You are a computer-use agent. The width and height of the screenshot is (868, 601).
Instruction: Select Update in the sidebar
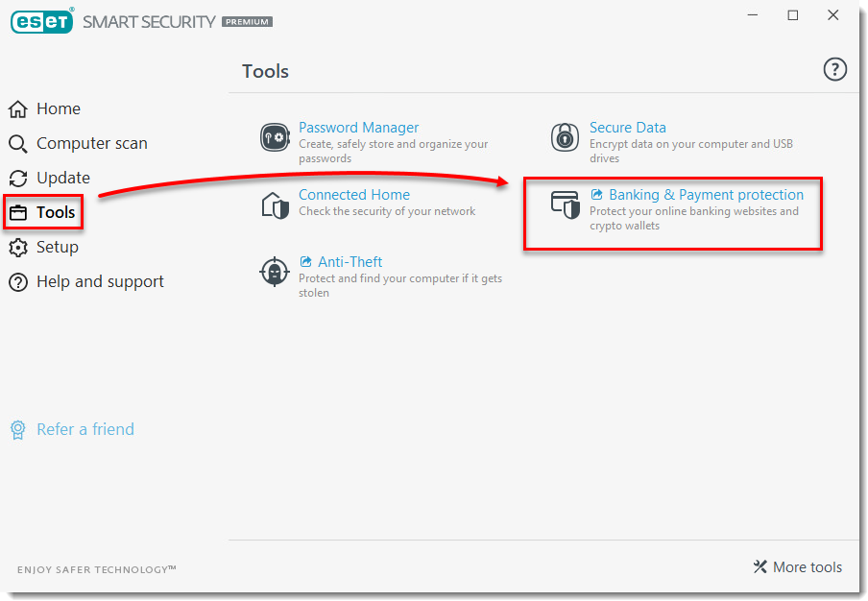pos(62,178)
